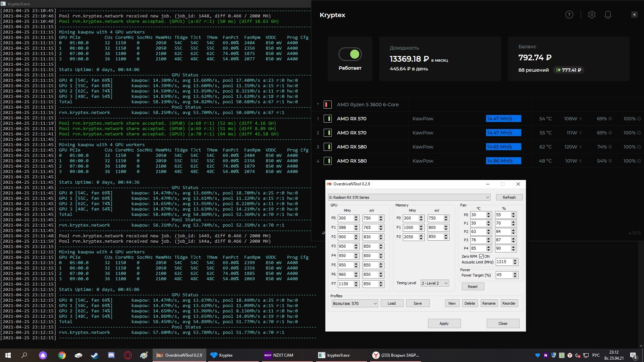644x362 pixels.
Task: Click the Apply button
Action: 444,323
